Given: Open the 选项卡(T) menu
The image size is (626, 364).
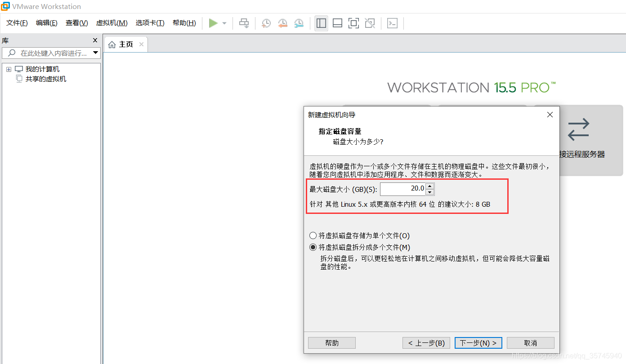Looking at the screenshot, I should pyautogui.click(x=150, y=23).
